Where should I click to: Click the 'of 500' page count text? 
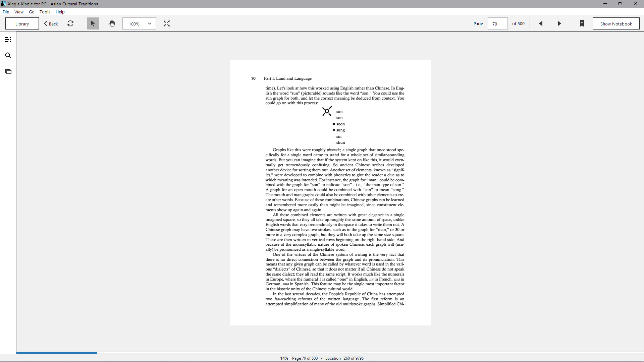(x=518, y=23)
